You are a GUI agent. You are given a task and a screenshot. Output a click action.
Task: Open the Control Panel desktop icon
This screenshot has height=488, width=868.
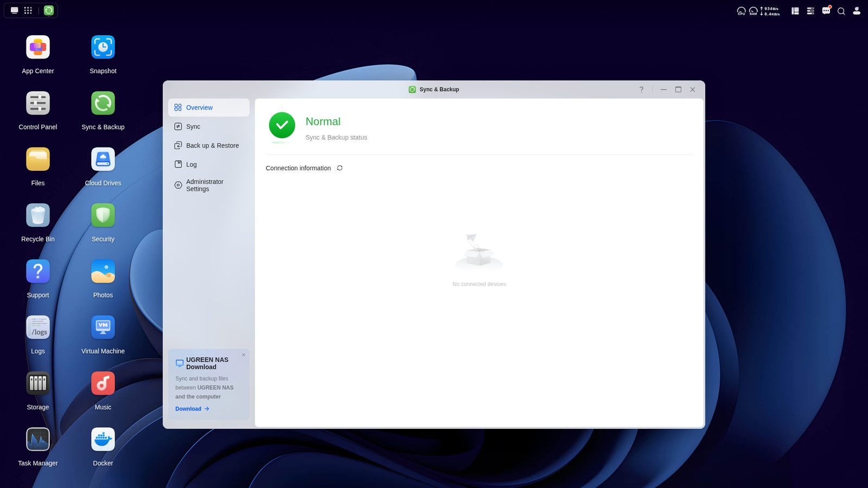pos(38,104)
